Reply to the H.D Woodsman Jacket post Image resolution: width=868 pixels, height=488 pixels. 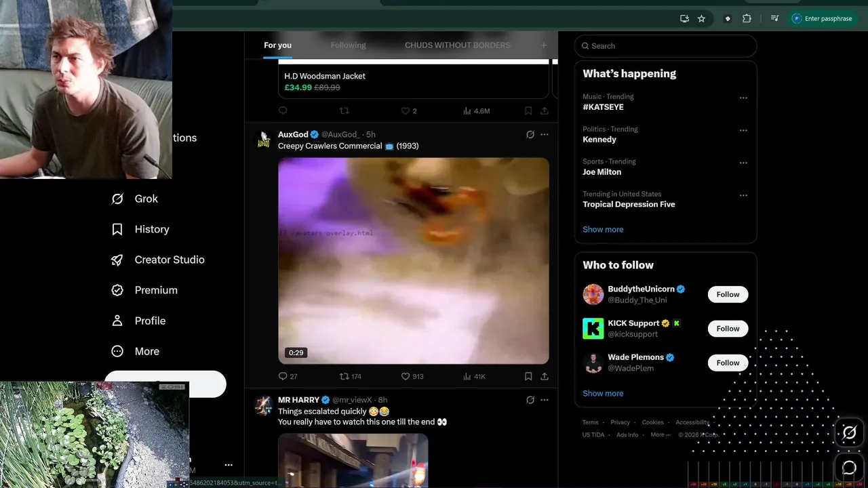click(283, 110)
